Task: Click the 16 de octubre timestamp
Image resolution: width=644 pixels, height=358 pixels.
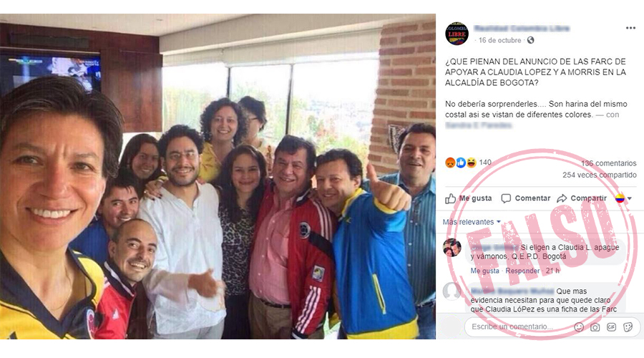Action: pos(500,40)
